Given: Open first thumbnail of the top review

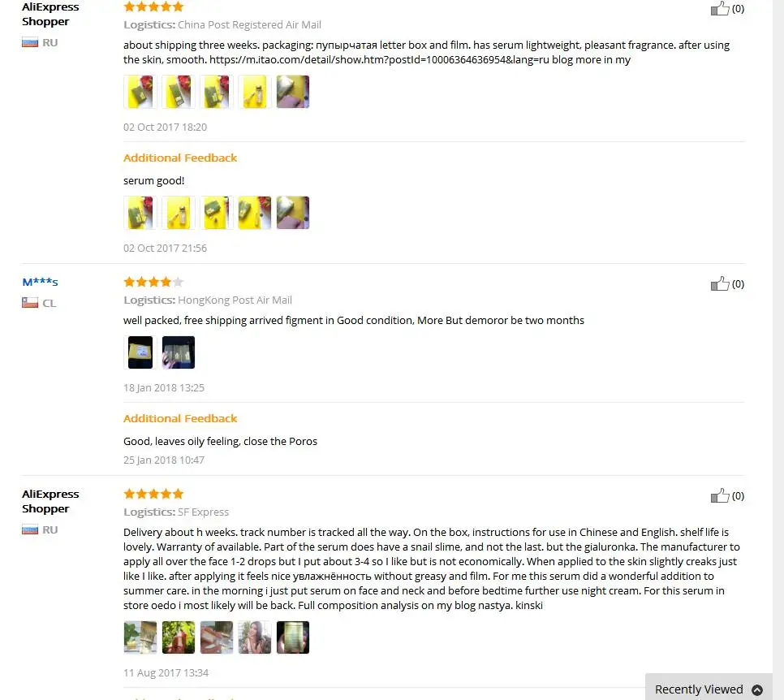Looking at the screenshot, I should [x=140, y=92].
